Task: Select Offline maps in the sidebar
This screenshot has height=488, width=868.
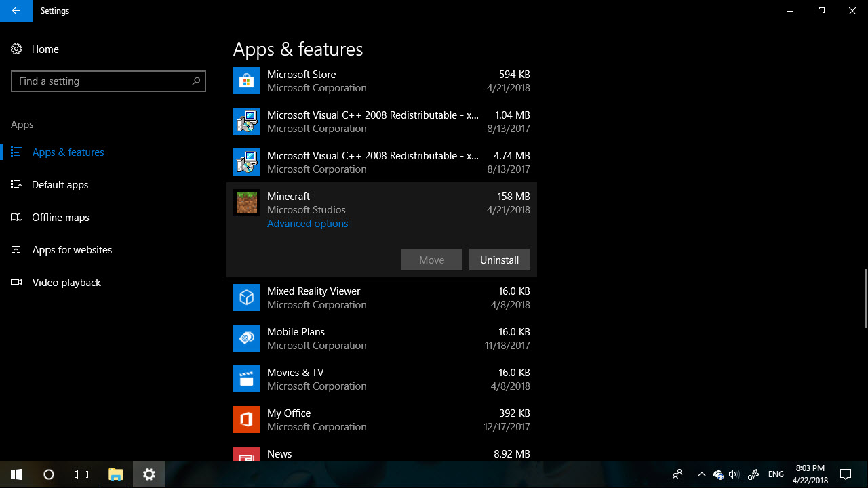Action: [61, 218]
